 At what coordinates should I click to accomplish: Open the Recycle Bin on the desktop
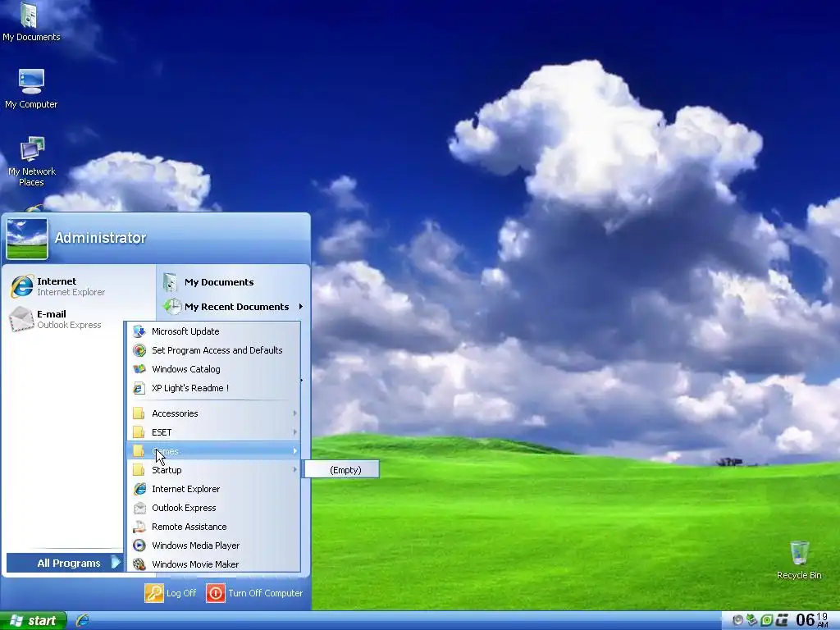pos(799,559)
